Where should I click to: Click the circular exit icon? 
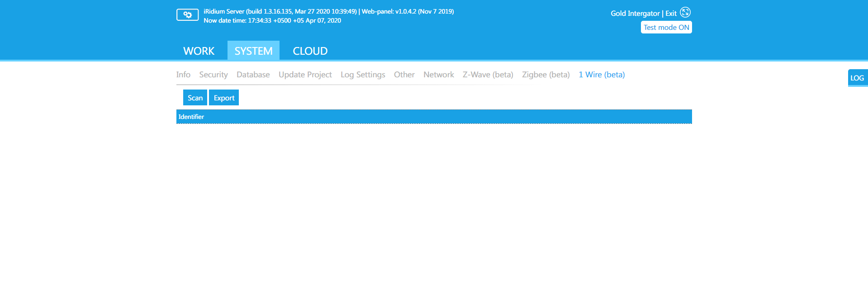pos(685,13)
